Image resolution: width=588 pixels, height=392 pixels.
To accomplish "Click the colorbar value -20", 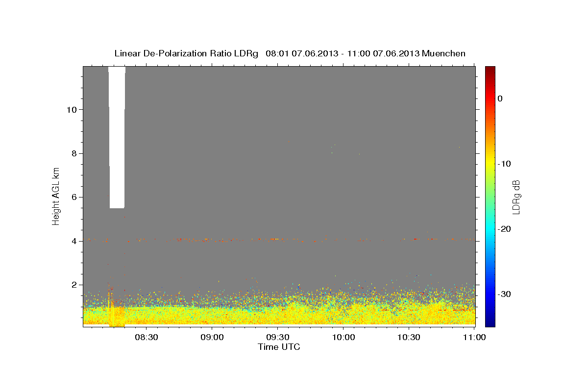I will (x=504, y=229).
